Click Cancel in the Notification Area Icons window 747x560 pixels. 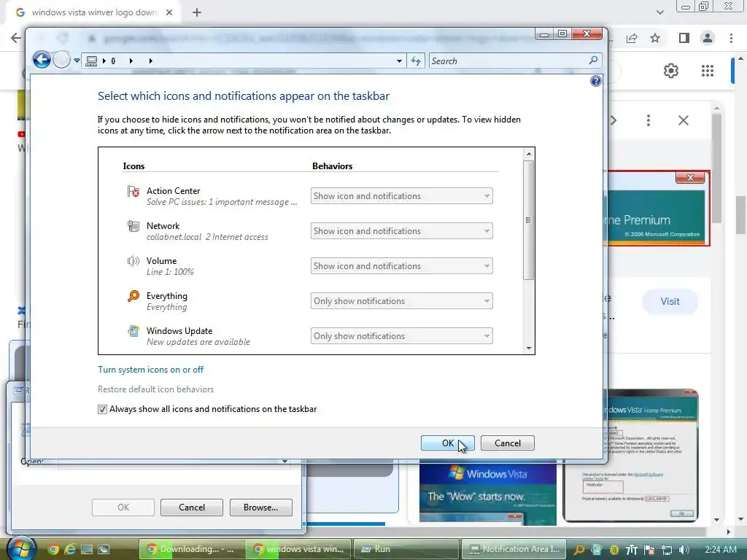tap(508, 443)
